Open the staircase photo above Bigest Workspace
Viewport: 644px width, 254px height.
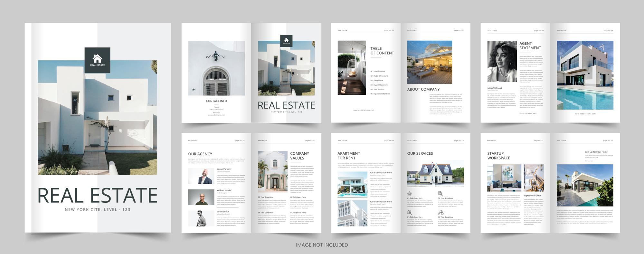(x=534, y=178)
